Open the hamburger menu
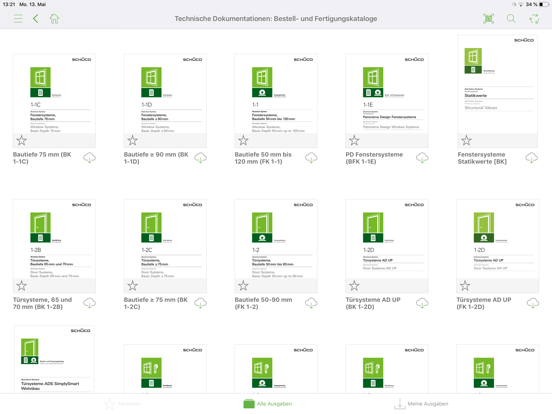 (x=18, y=19)
